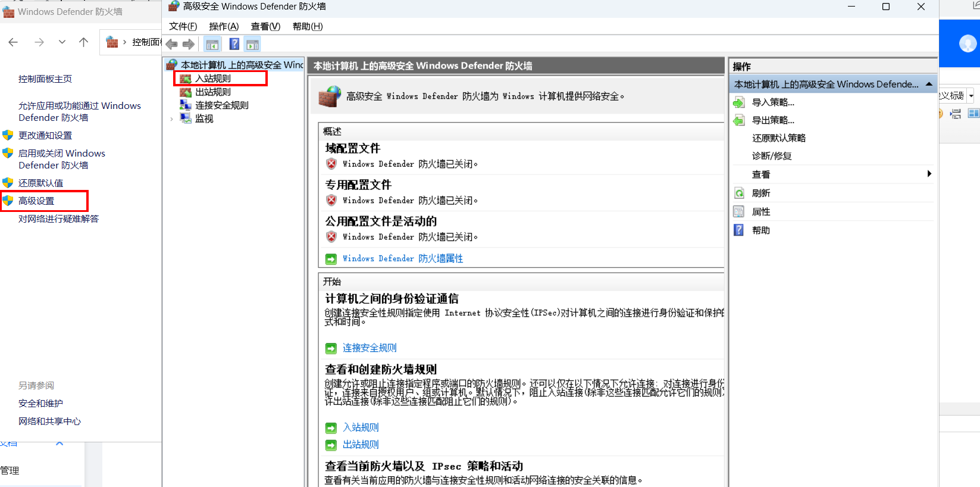Click the red shield icon under 域配置文件
Image resolution: width=980 pixels, height=487 pixels.
tap(331, 164)
